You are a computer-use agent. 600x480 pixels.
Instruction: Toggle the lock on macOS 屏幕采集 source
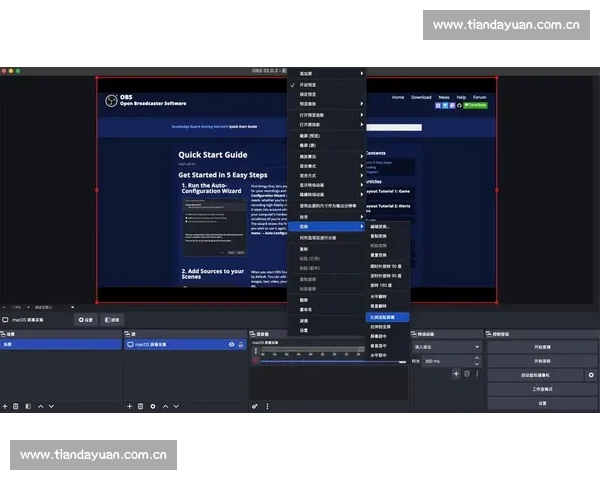241,344
